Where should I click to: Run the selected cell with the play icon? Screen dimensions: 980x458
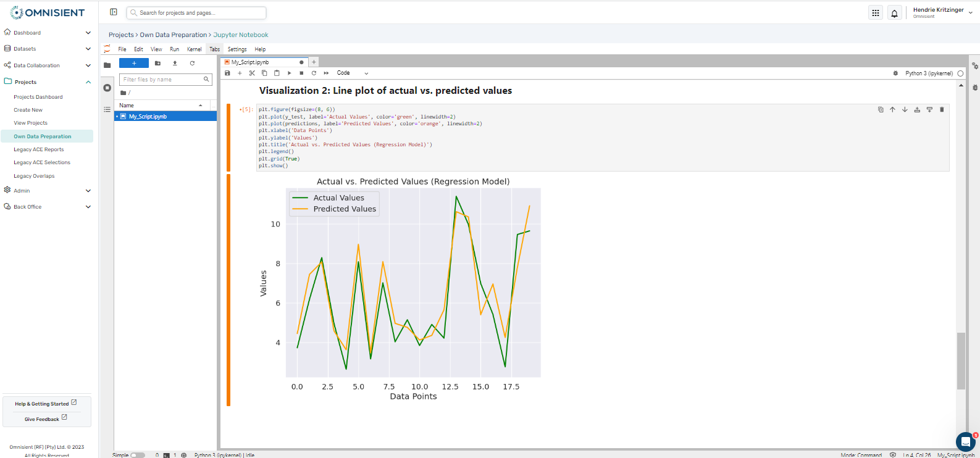click(x=289, y=73)
